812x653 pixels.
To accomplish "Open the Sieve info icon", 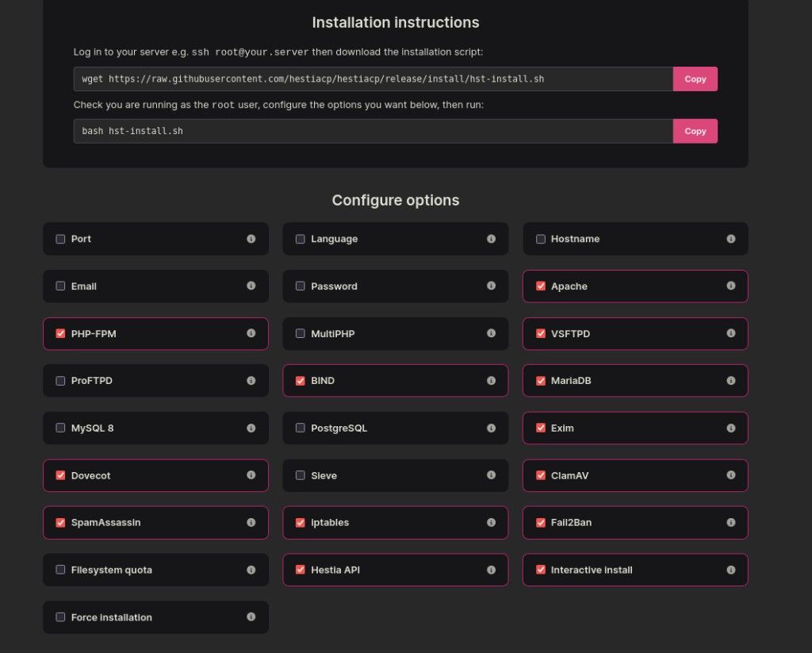I will pyautogui.click(x=491, y=475).
